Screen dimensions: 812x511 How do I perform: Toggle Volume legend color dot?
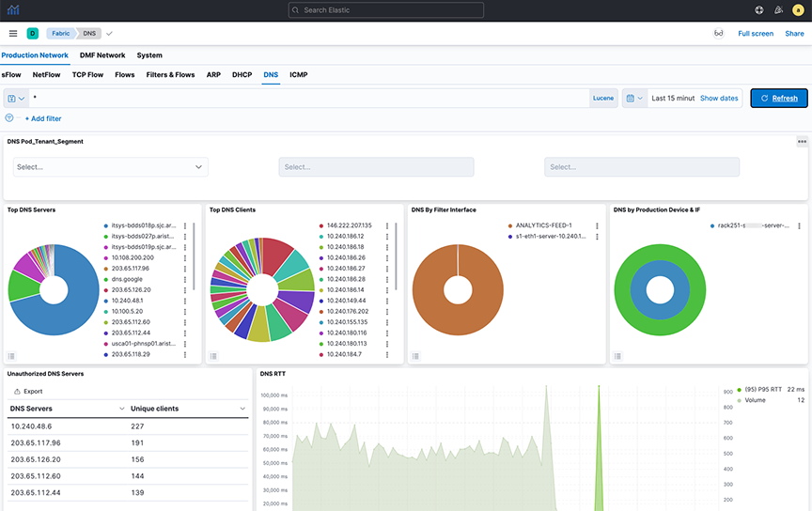pos(739,400)
